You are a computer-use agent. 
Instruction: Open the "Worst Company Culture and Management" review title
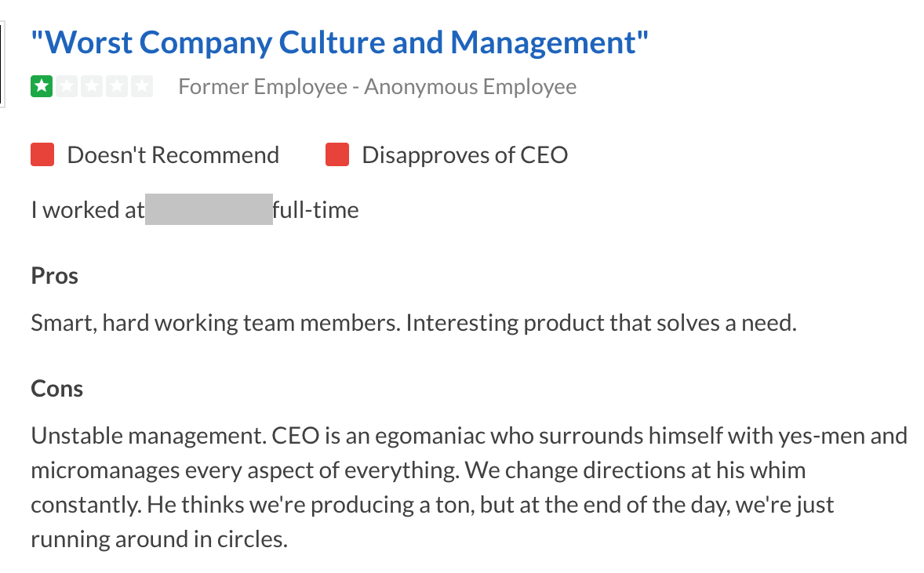(x=340, y=42)
